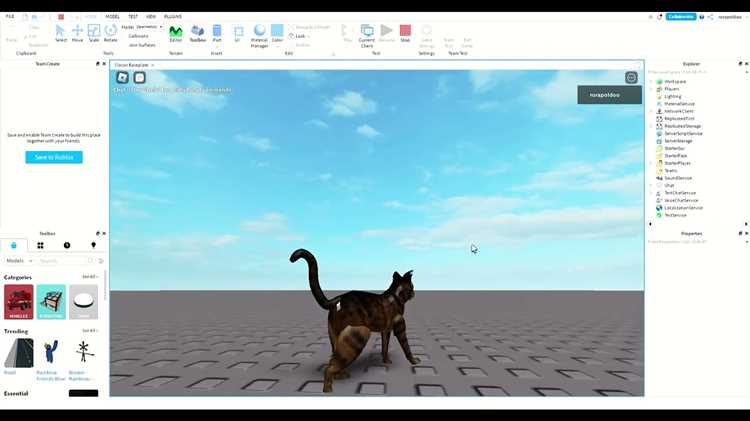The image size is (750, 421).
Task: Expand the StarterPlayer node
Action: point(651,163)
